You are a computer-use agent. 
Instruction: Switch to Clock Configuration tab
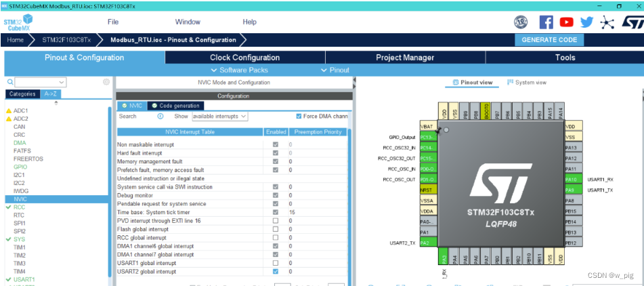(244, 58)
